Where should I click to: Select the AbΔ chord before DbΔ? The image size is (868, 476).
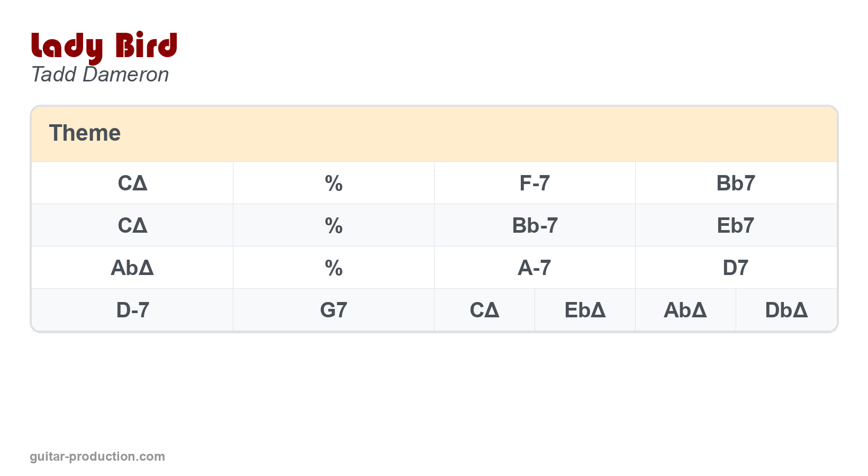[x=685, y=310]
